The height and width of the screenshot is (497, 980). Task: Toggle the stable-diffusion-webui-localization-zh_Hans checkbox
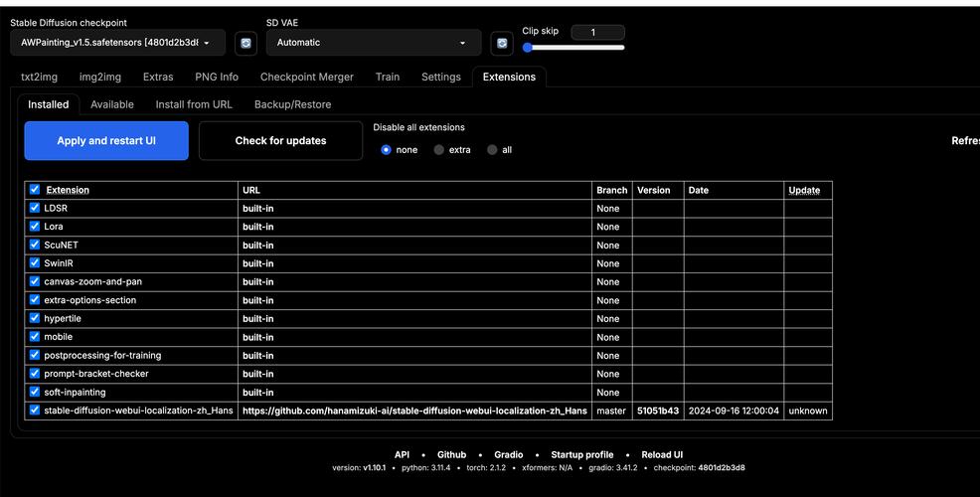pos(35,411)
